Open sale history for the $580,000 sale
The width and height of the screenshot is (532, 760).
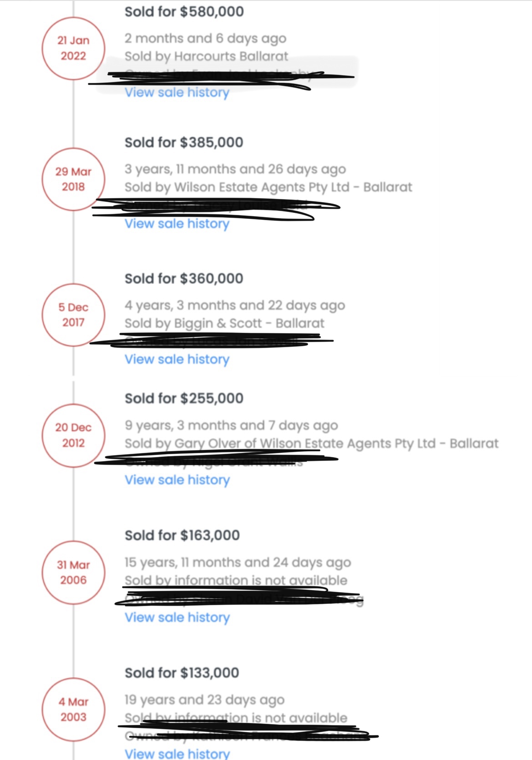[x=177, y=92]
